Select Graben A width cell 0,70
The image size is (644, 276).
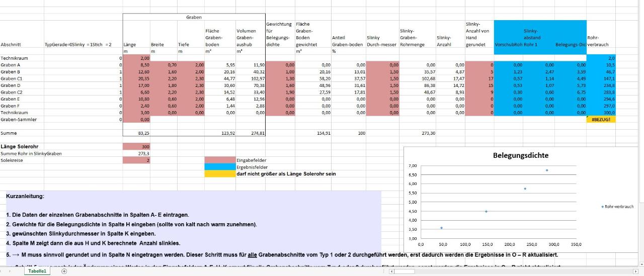point(164,65)
